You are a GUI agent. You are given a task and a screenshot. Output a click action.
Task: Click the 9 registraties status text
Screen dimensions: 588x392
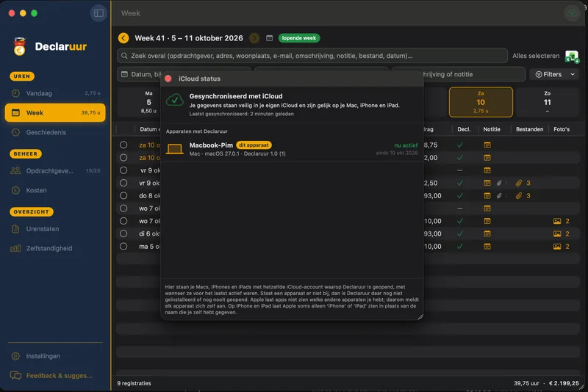point(134,383)
